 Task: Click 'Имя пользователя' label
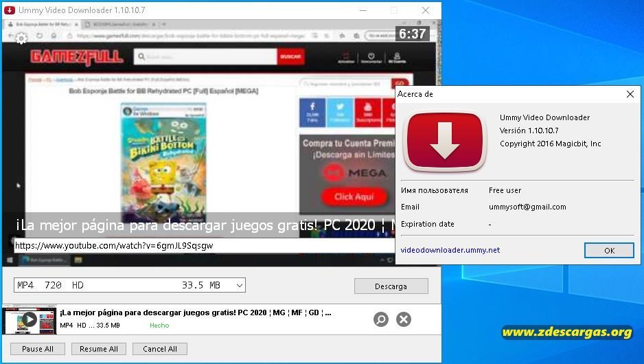[435, 190]
